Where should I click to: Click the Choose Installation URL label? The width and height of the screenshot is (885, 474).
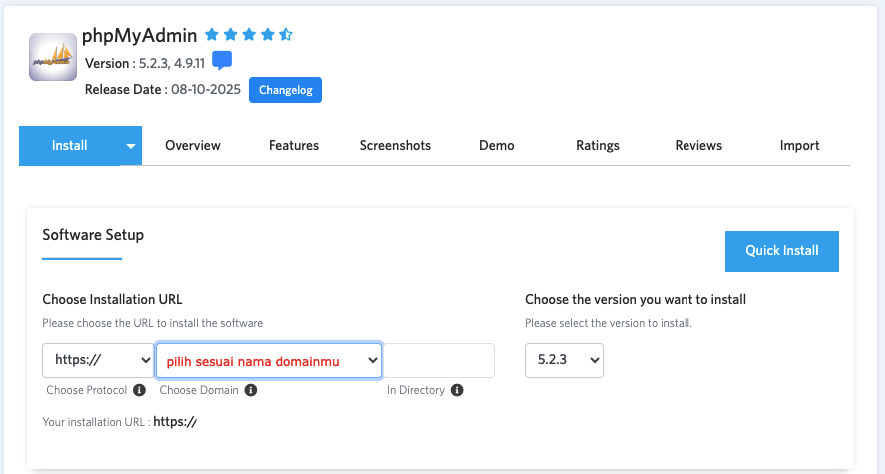[x=112, y=299]
